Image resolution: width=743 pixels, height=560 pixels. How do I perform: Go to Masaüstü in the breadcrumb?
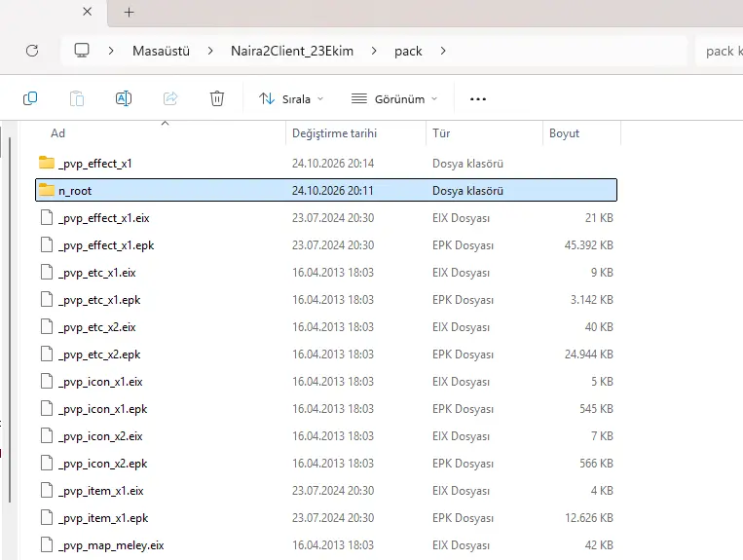click(x=161, y=51)
